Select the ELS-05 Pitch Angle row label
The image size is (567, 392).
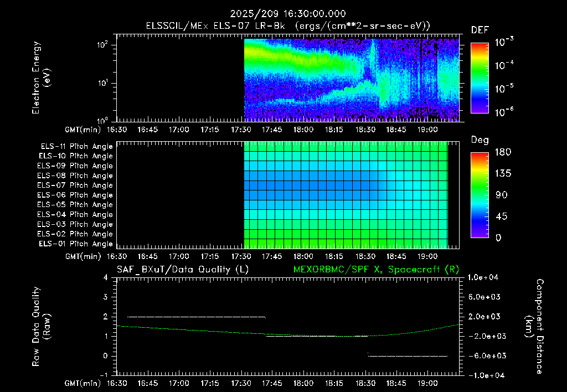coord(75,205)
